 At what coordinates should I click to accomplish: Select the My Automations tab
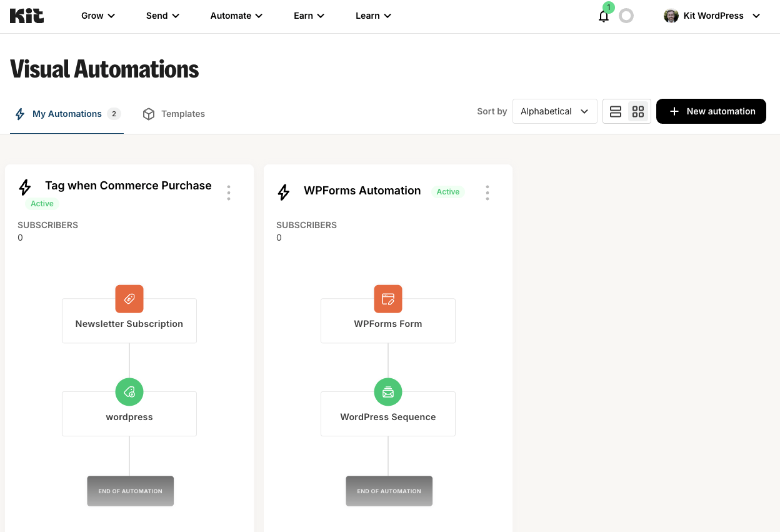coord(67,114)
